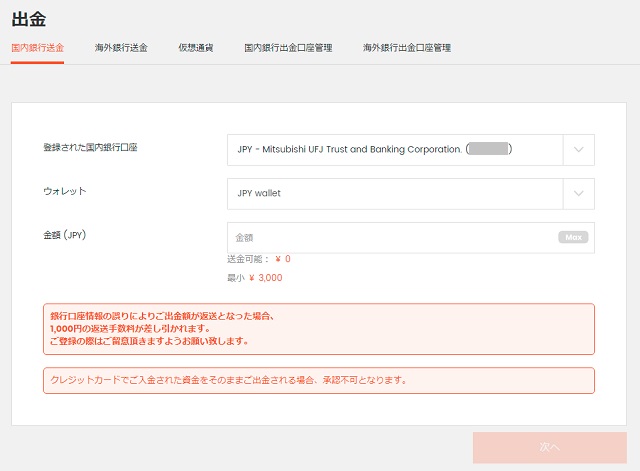Viewport: 640px width, 471px height.
Task: Click the 金額 amount input field
Action: coord(390,237)
